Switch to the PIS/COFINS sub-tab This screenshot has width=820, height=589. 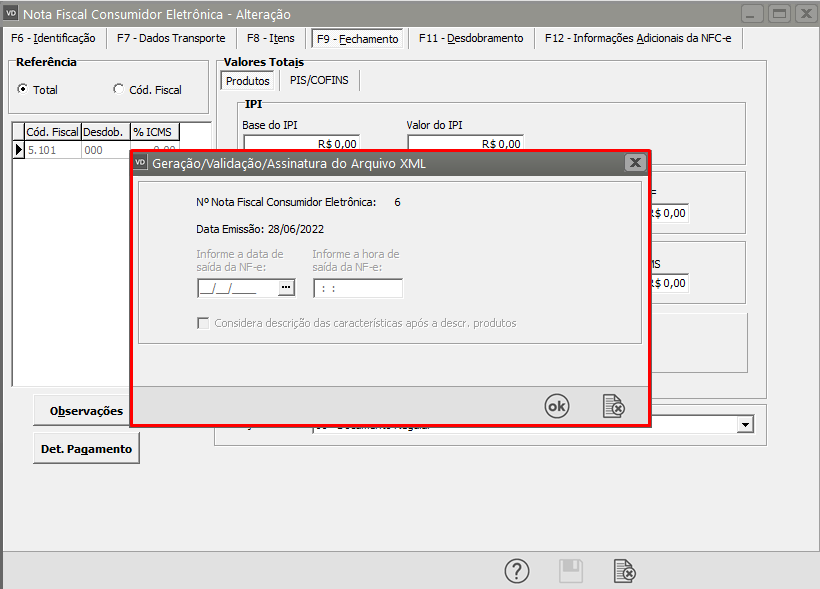319,81
